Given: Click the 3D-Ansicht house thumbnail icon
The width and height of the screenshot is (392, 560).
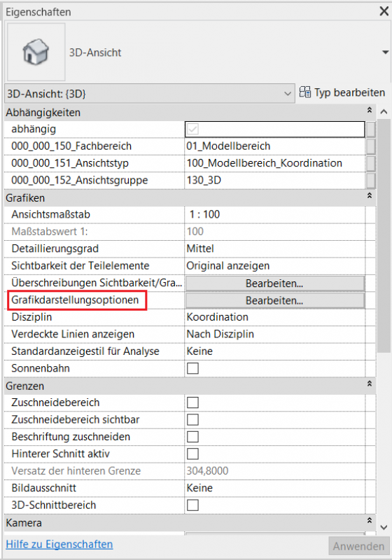Looking at the screenshot, I should point(36,52).
